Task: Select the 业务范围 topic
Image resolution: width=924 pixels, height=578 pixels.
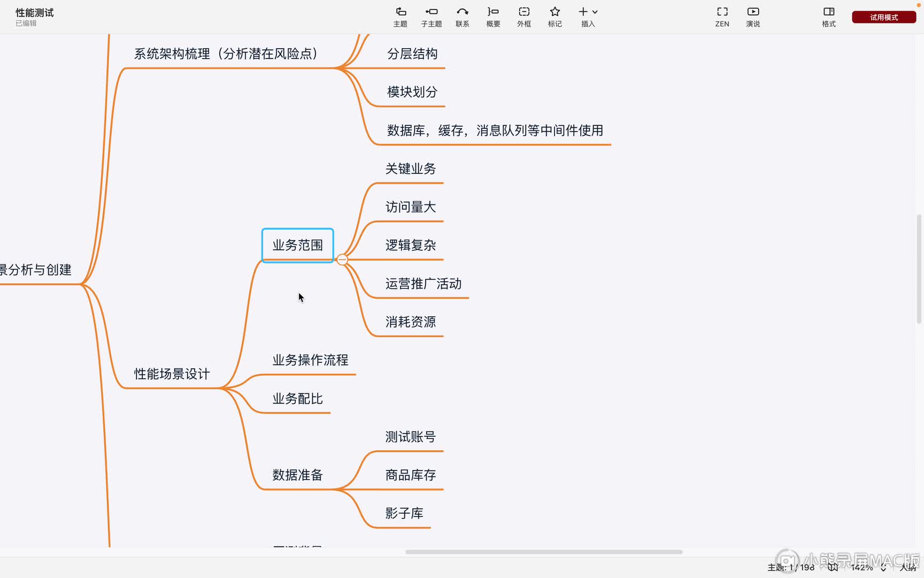Action: coord(298,246)
